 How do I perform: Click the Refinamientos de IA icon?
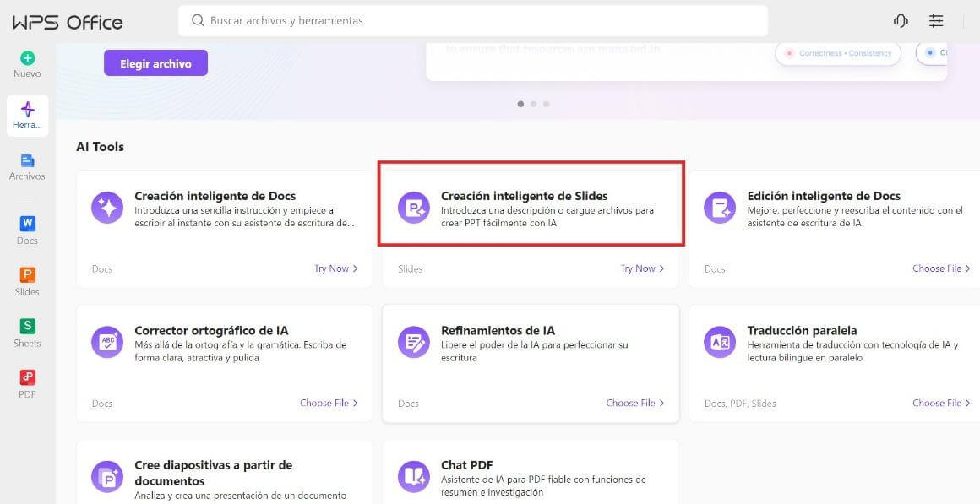point(414,342)
